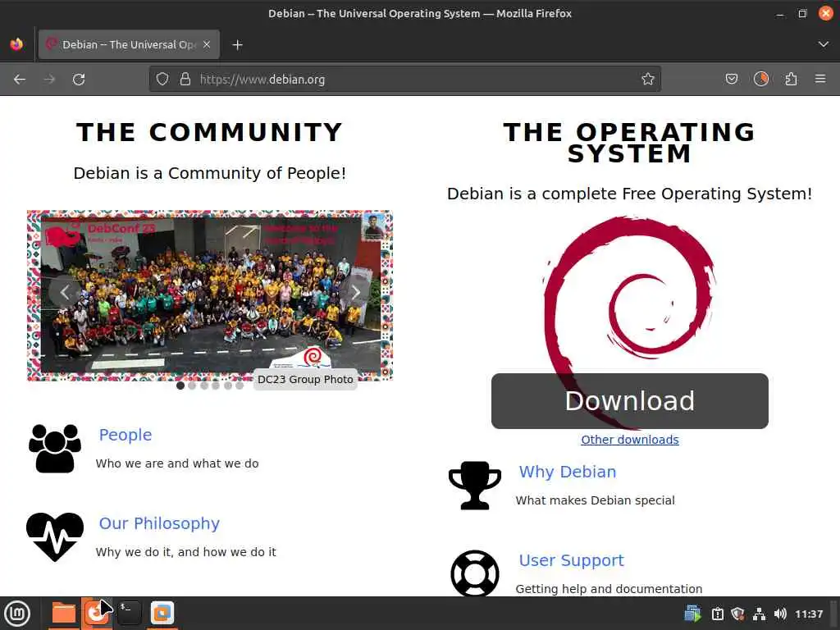The height and width of the screenshot is (630, 840).
Task: Open the volume speaker tray icon
Action: [780, 614]
